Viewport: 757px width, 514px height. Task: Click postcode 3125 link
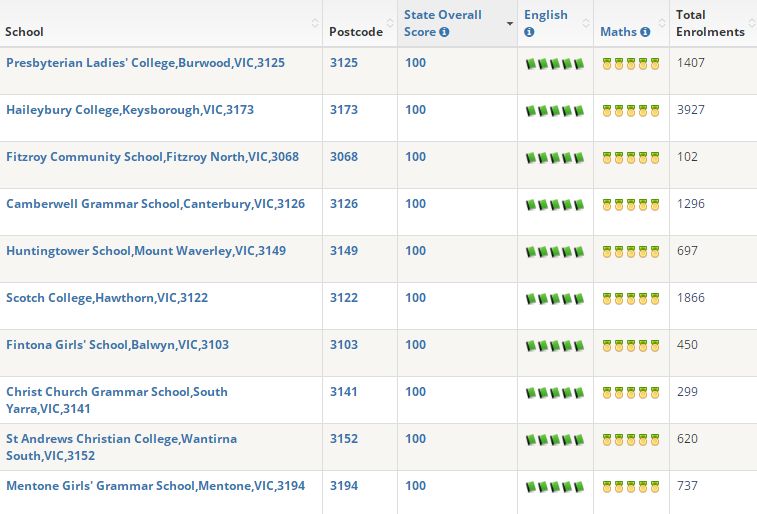(344, 63)
